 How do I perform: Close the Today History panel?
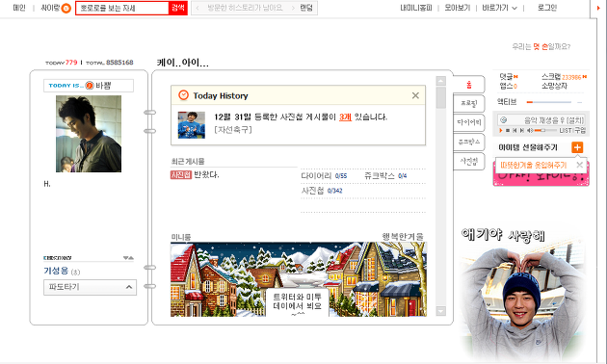pos(415,95)
